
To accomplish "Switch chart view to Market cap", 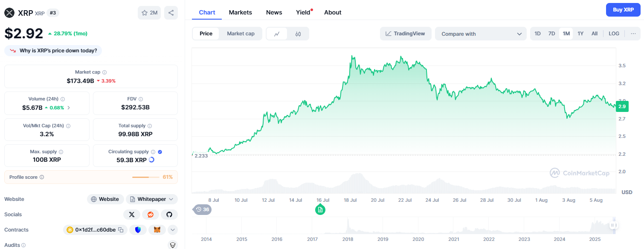I will (x=241, y=33).
